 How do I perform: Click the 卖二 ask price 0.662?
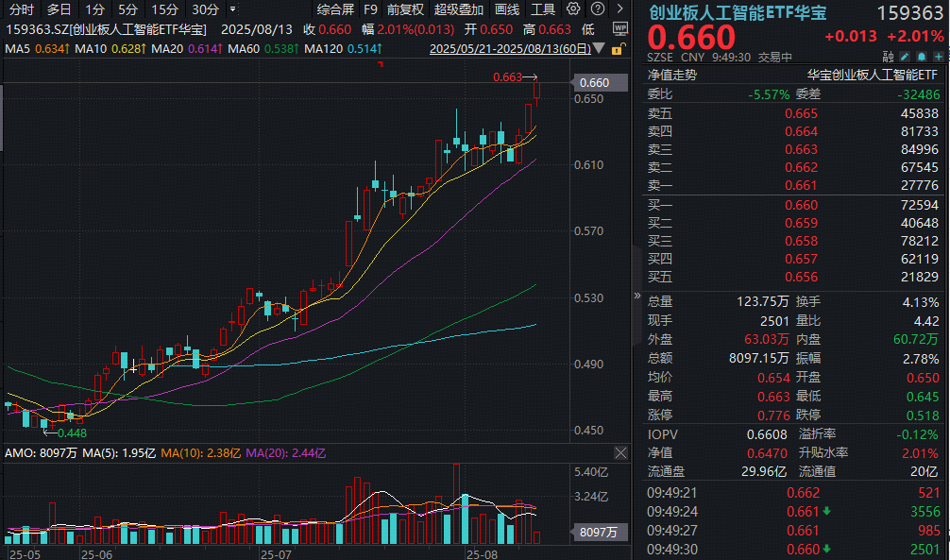pos(801,167)
